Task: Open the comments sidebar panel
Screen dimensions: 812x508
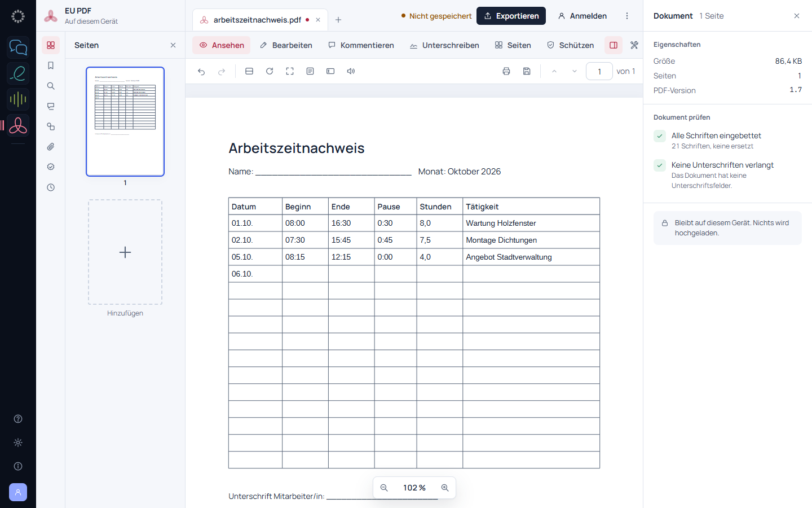Action: [51, 106]
